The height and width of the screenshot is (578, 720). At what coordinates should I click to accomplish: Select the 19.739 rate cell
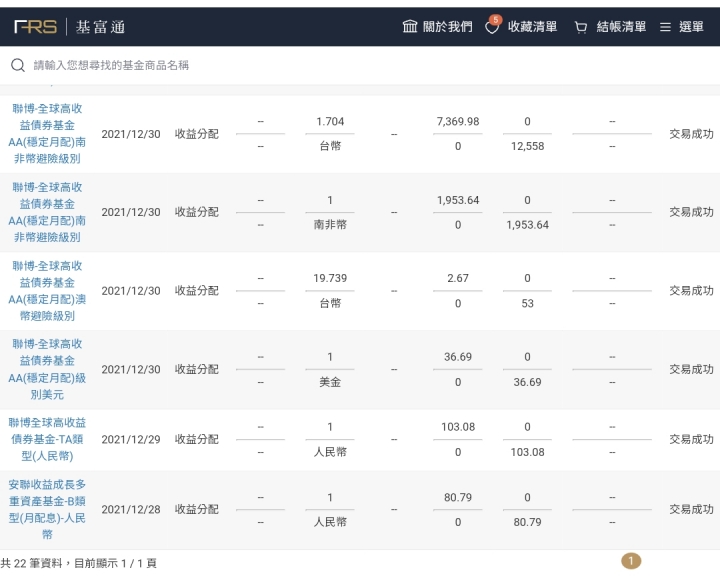[x=330, y=278]
